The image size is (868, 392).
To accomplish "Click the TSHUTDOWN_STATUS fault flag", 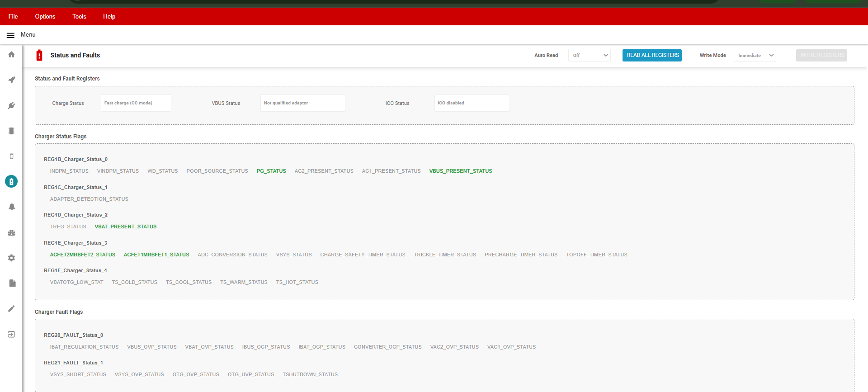I will (310, 374).
